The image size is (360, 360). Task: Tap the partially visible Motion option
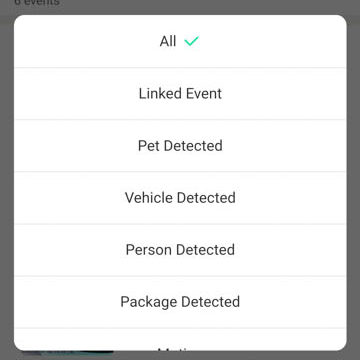pos(180,340)
